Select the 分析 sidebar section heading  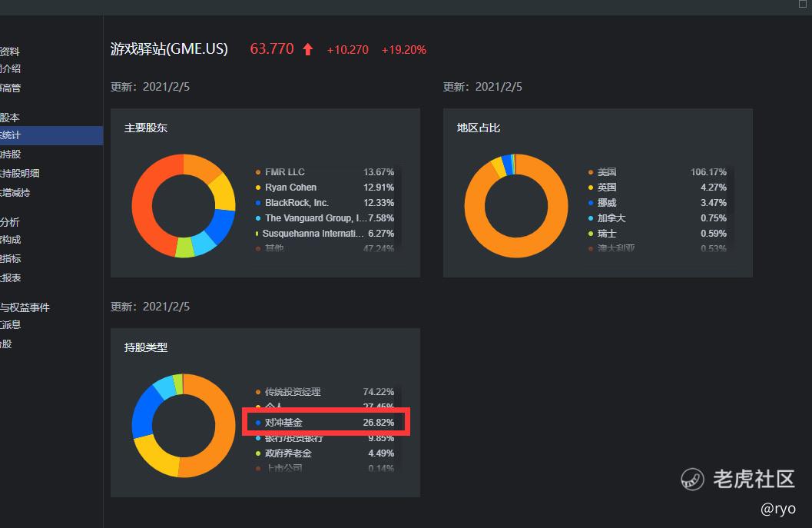pyautogui.click(x=10, y=222)
